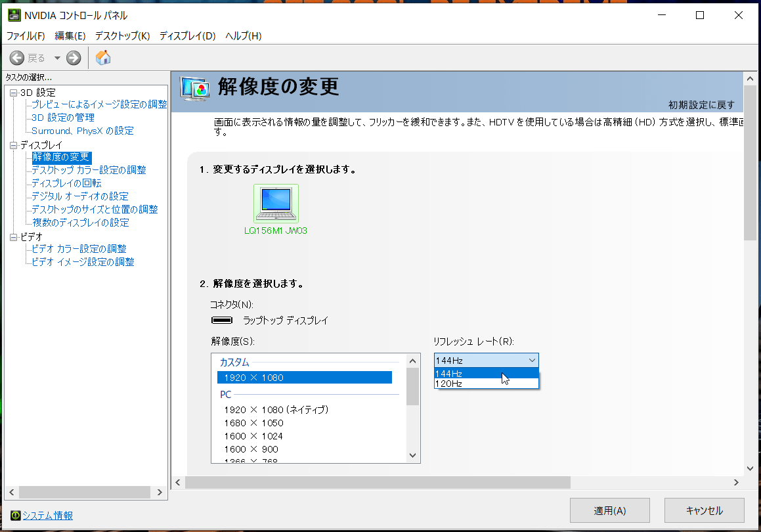
Task: Choose 144Hz in the refresh rate list
Action: 487,373
